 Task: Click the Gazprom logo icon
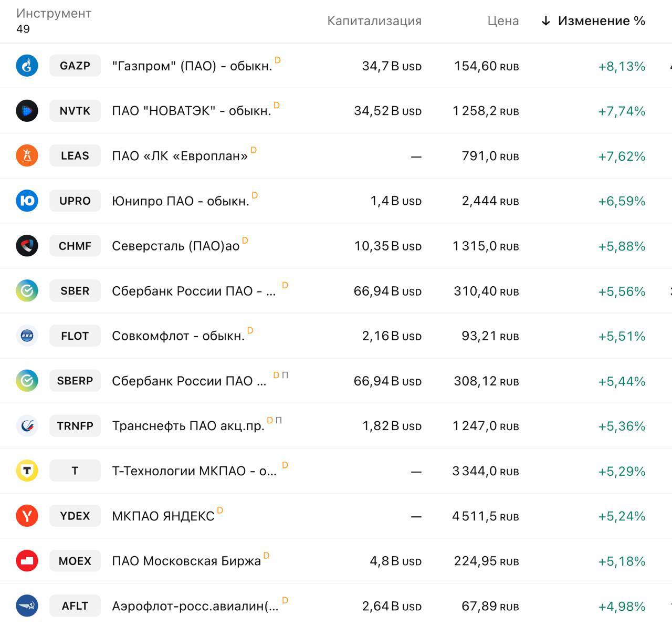[x=27, y=66]
